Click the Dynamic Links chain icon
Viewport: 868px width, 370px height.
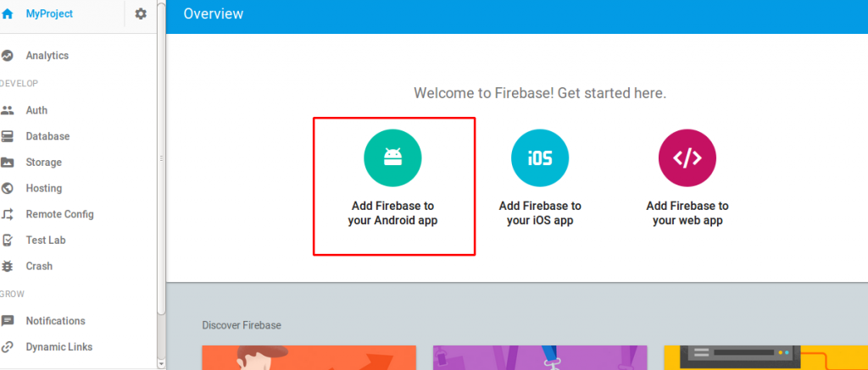tap(7, 347)
